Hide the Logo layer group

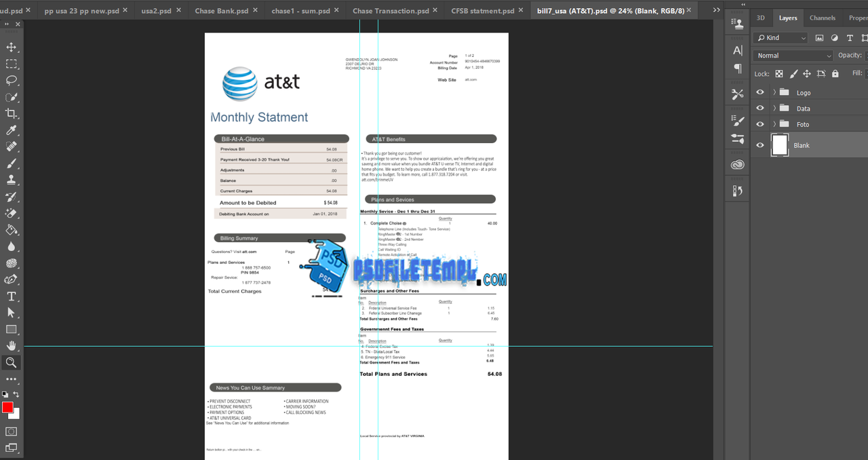click(x=759, y=92)
